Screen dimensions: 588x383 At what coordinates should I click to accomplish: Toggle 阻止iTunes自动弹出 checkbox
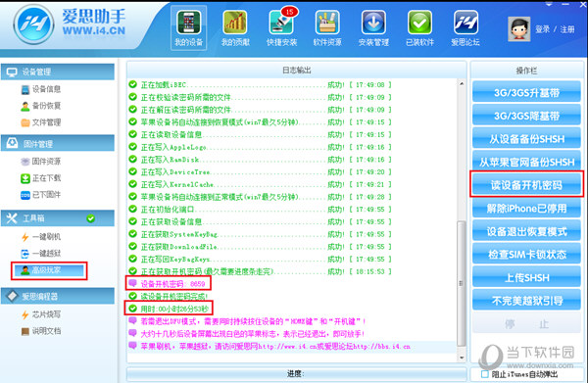485,374
